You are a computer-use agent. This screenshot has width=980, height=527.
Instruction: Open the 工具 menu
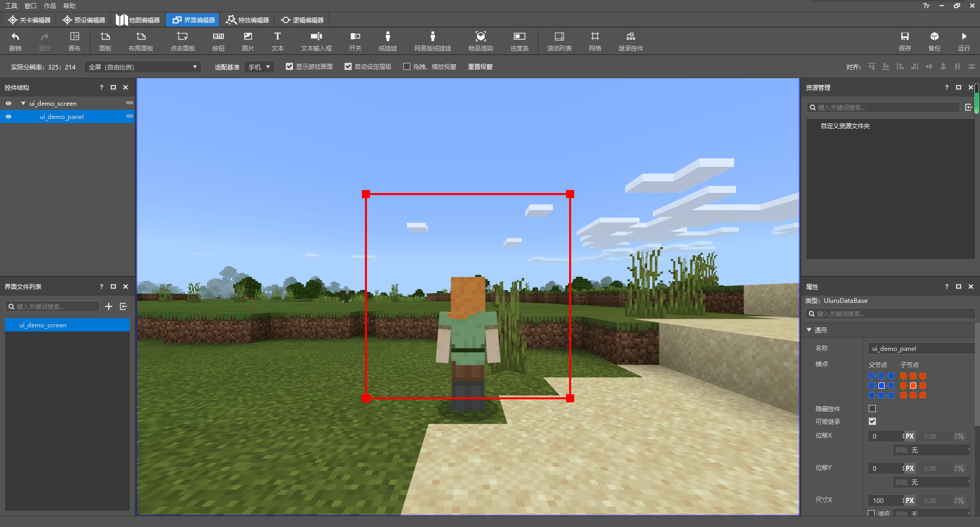pyautogui.click(x=11, y=6)
